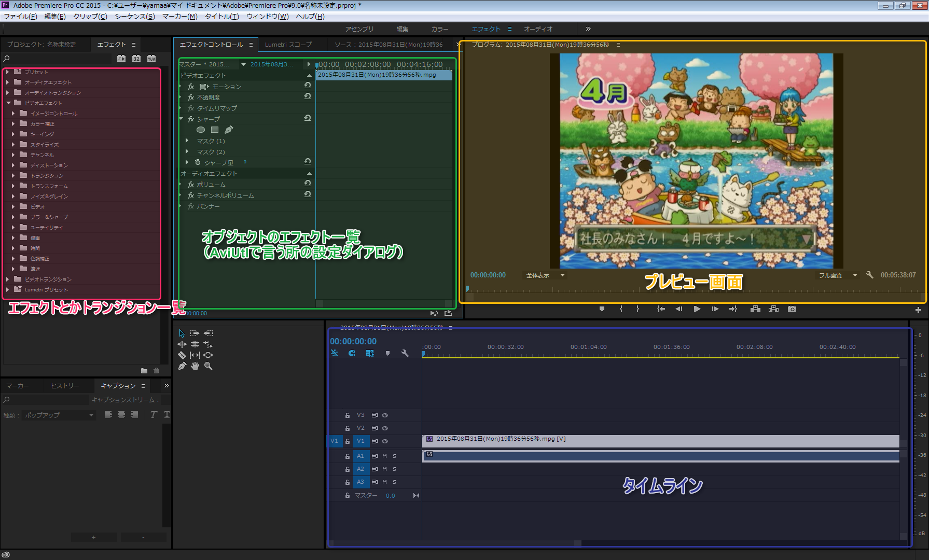The image size is (929, 560).
Task: Click the effects panel search field
Action: click(x=57, y=59)
